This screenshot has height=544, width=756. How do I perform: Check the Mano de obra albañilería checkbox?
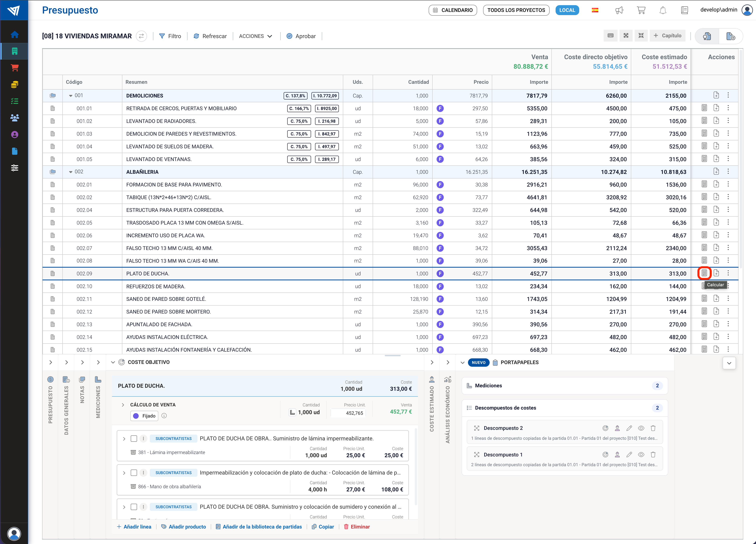click(x=134, y=472)
